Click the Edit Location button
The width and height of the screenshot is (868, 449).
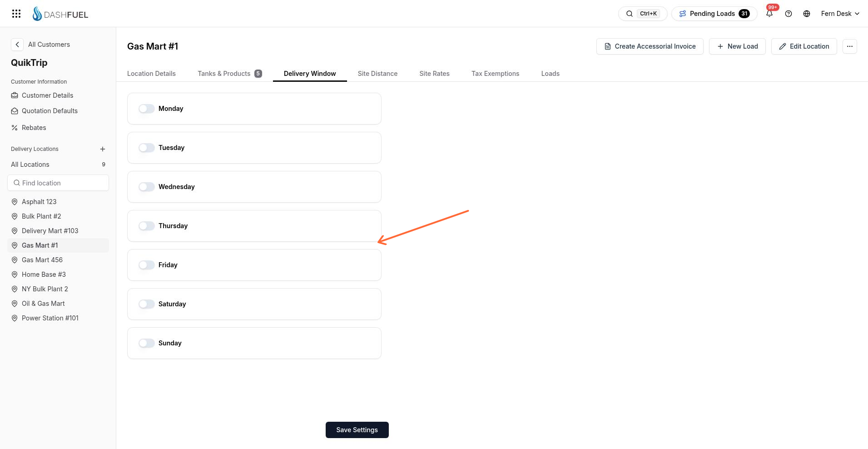804,46
